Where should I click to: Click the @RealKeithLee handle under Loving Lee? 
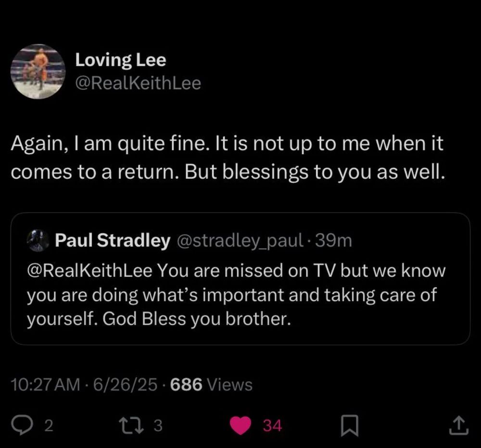click(138, 84)
